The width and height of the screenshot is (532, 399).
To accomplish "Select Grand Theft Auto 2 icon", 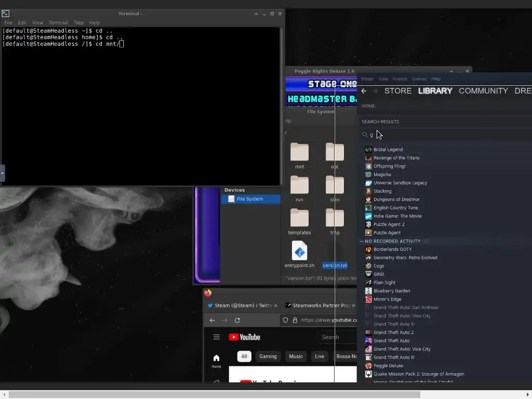I will [x=368, y=332].
